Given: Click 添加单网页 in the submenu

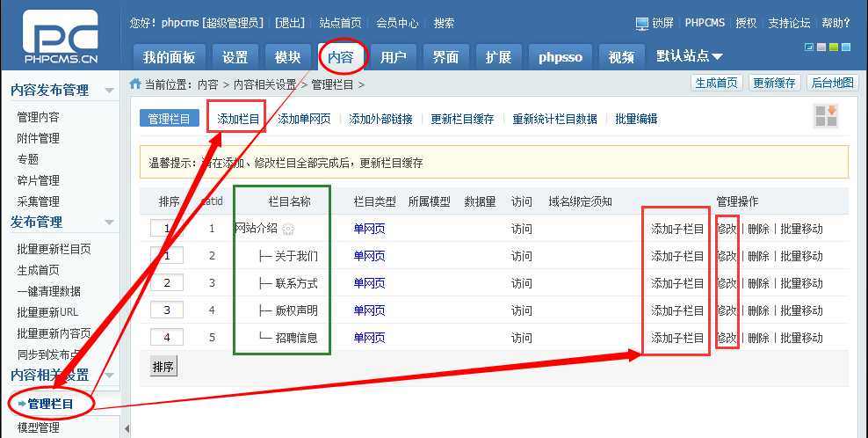Looking at the screenshot, I should 304,119.
